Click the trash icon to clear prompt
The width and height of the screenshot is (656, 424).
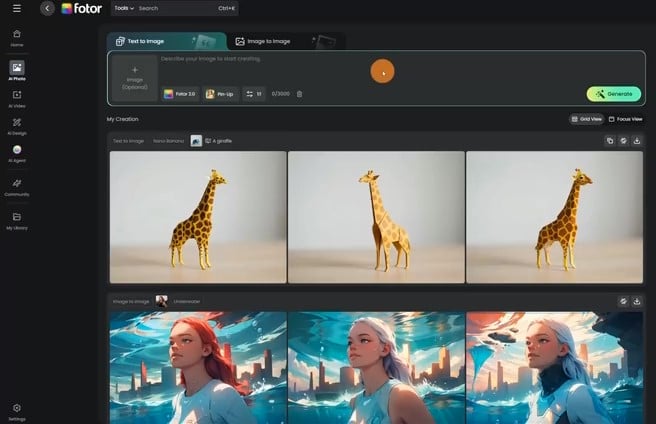pyautogui.click(x=299, y=94)
